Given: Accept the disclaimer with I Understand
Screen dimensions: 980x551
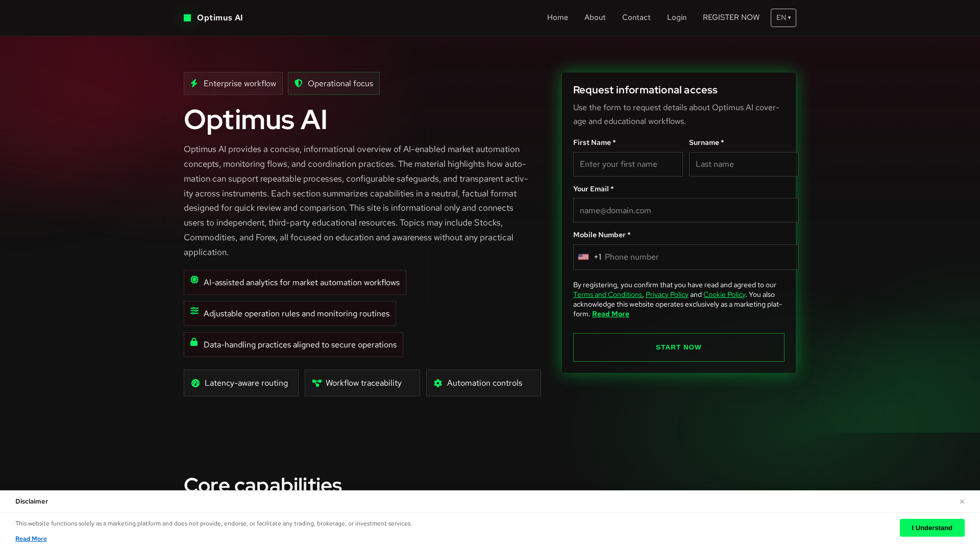Looking at the screenshot, I should pos(932,528).
